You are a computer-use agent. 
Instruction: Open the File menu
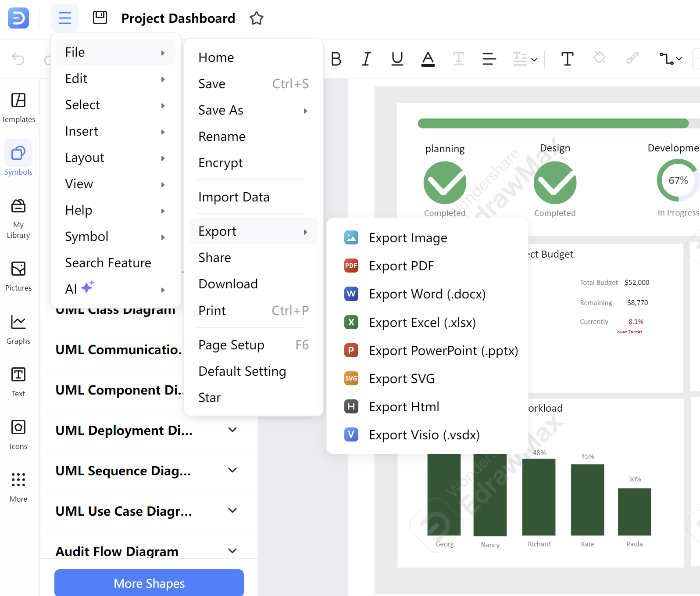coord(116,52)
